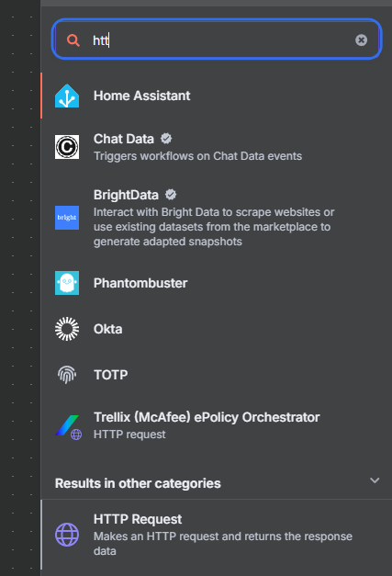Select the Okta node
392x576 pixels.
[x=216, y=329]
